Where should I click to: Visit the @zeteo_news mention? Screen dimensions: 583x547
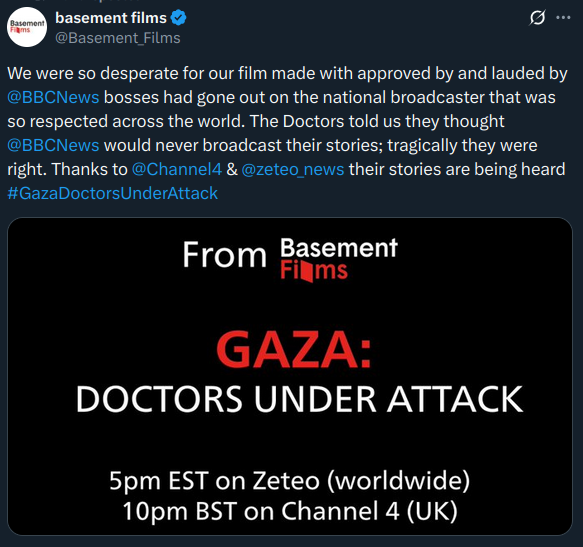(x=293, y=170)
